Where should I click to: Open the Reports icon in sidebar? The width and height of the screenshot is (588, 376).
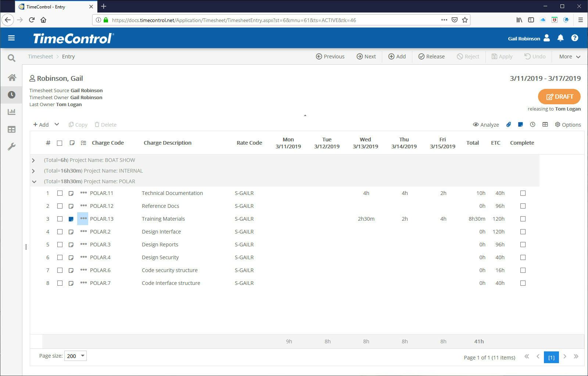pyautogui.click(x=11, y=112)
